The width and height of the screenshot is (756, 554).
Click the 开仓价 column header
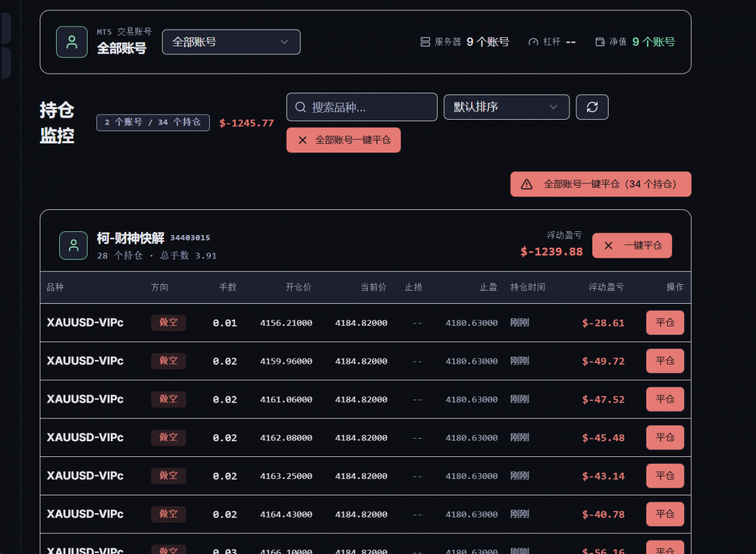[x=299, y=287]
